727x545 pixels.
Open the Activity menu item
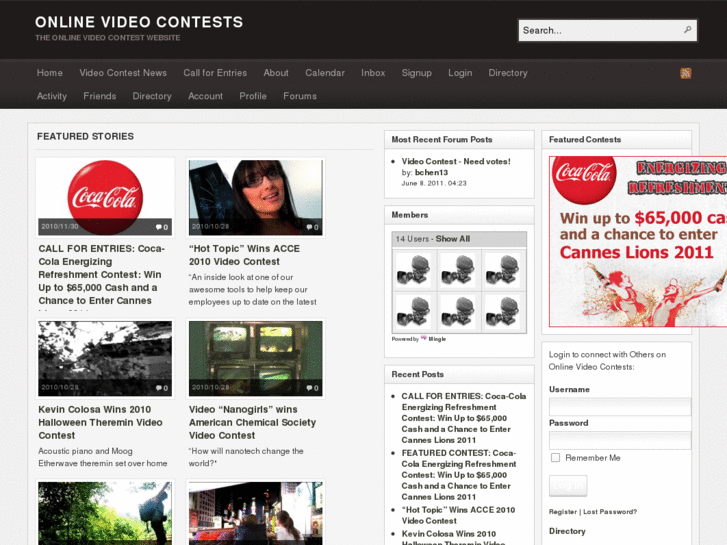click(52, 96)
